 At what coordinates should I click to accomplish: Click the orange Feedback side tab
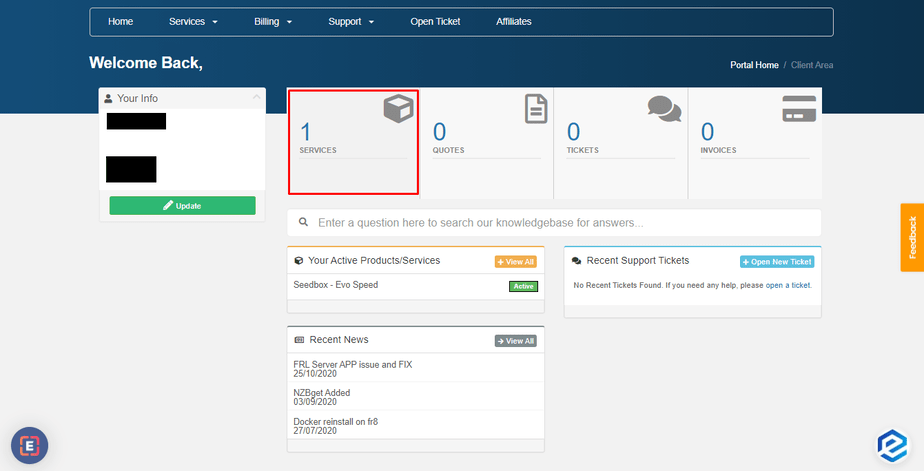click(912, 238)
